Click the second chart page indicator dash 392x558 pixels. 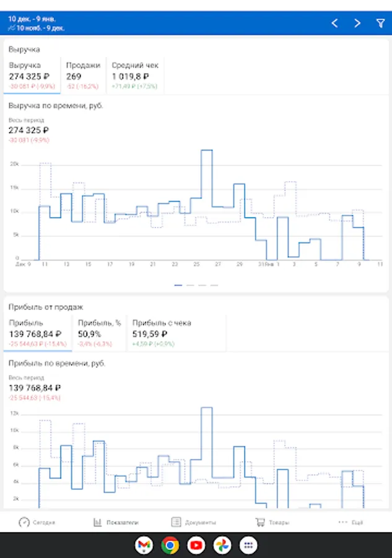pos(190,285)
